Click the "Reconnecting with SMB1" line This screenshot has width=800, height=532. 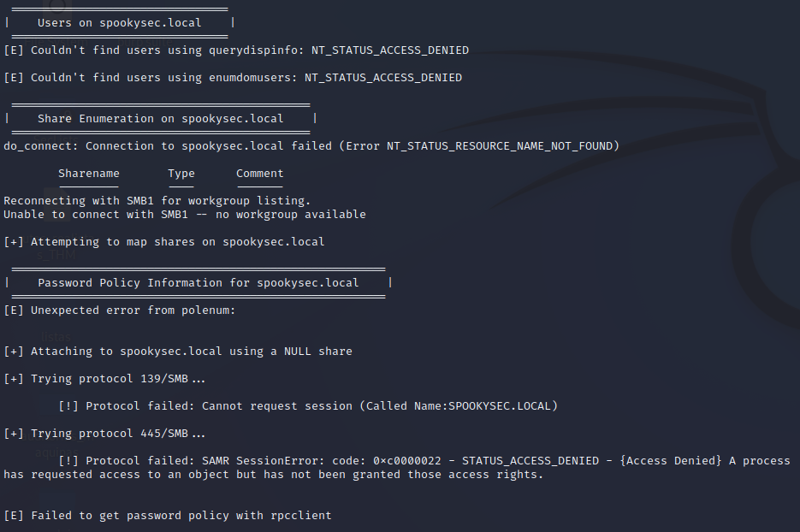tap(157, 201)
